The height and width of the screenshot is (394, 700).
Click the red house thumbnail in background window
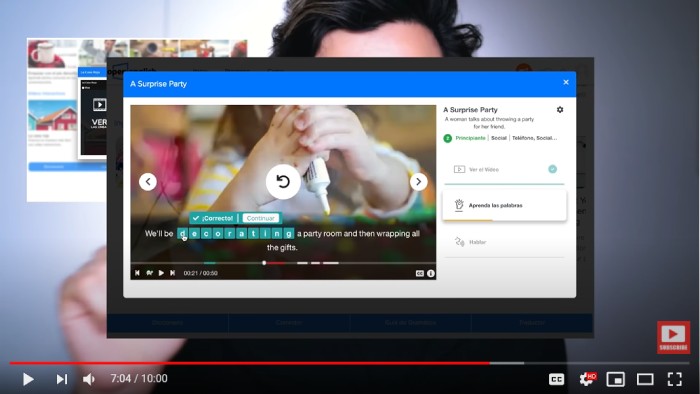52,116
